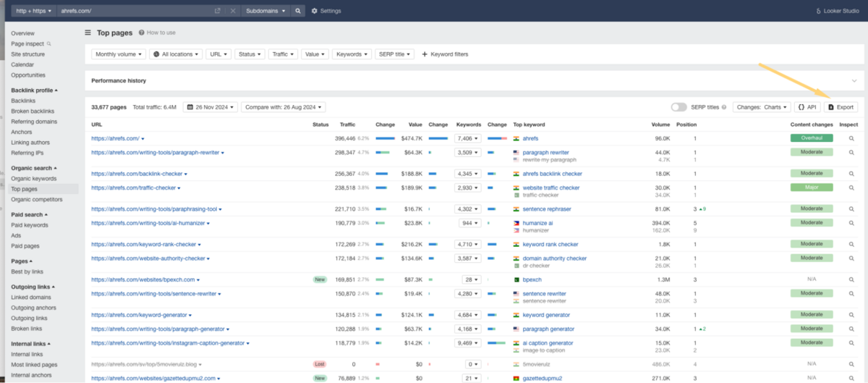The width and height of the screenshot is (868, 383).
Task: Open the Status filter dropdown
Action: (x=250, y=54)
